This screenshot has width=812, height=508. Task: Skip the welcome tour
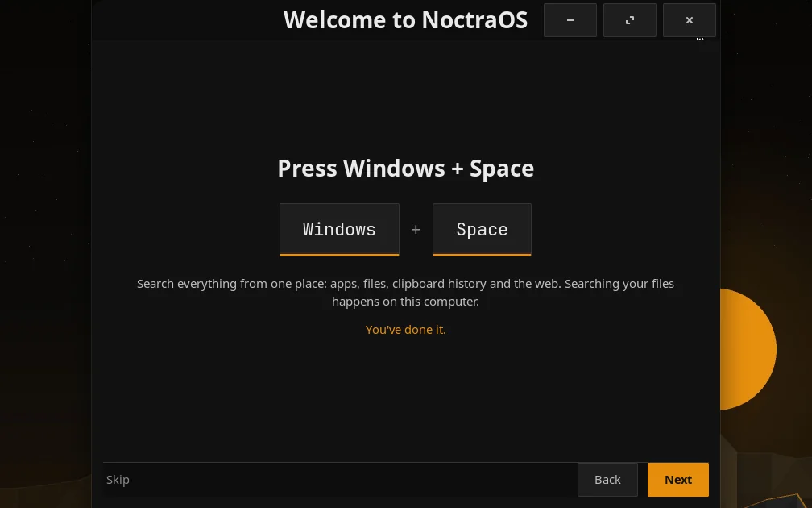(x=118, y=480)
